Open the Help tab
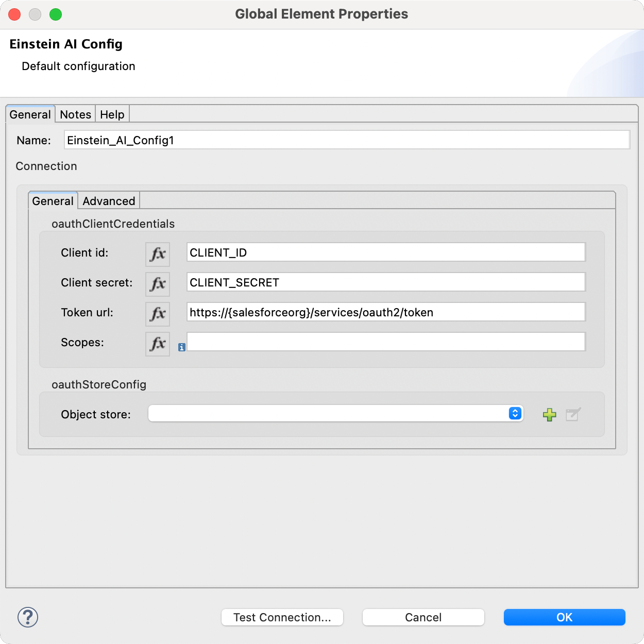644x644 pixels. click(112, 114)
